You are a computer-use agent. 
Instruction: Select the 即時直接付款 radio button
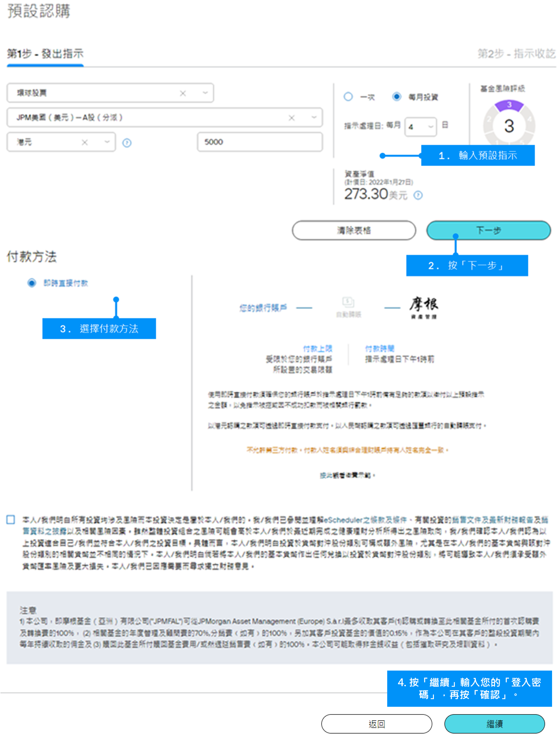[x=31, y=283]
